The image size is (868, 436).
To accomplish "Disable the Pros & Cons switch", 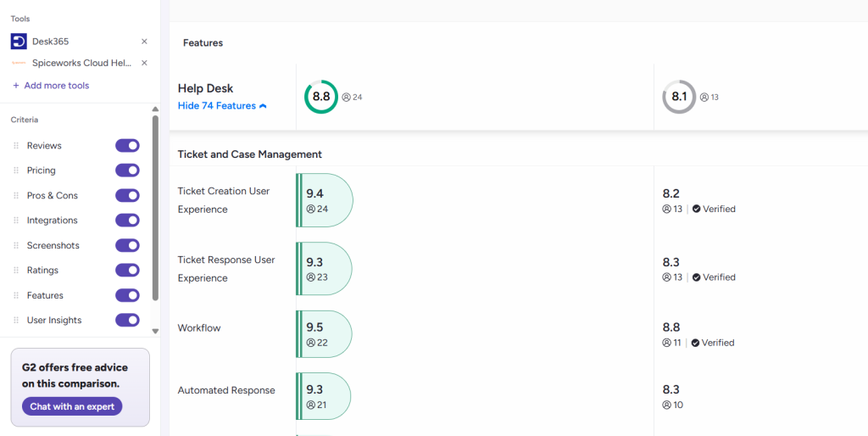I will pyautogui.click(x=127, y=196).
